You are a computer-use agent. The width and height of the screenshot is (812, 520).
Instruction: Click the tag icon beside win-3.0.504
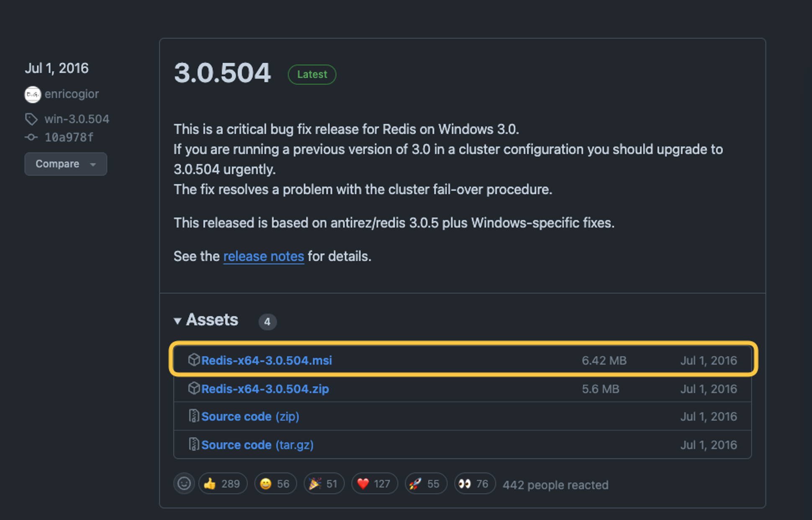tap(31, 119)
